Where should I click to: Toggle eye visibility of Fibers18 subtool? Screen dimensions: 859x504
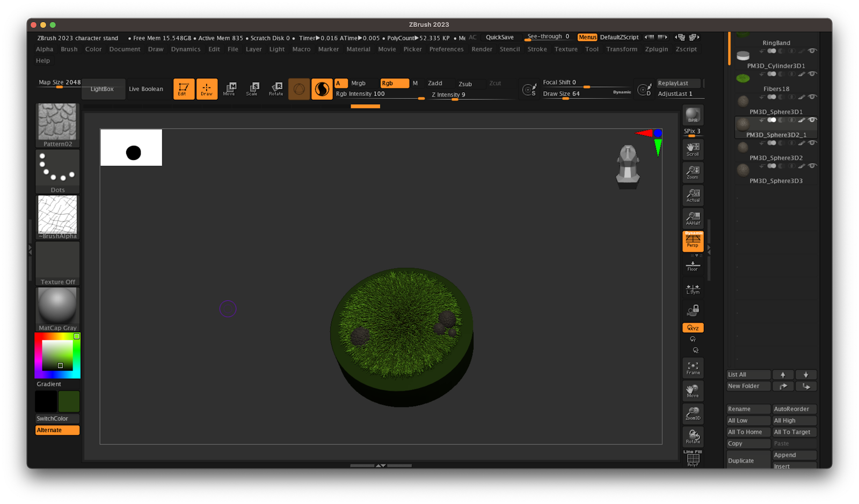[x=812, y=74]
